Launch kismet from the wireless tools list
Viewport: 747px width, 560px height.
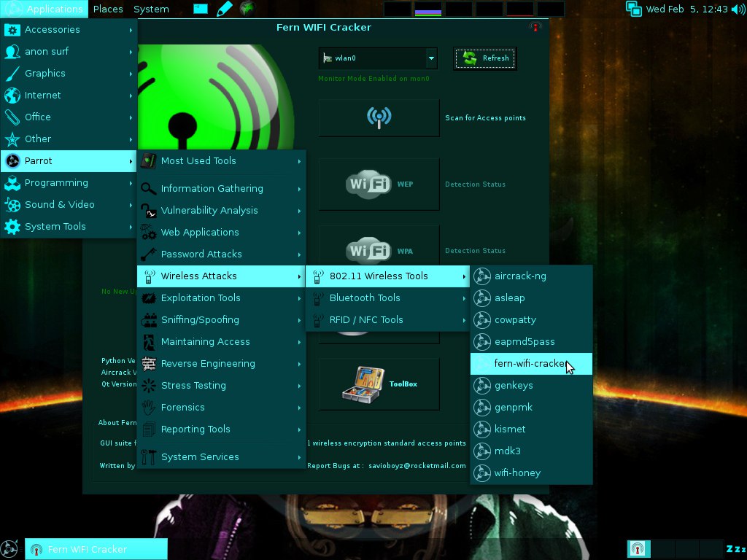tap(531, 429)
